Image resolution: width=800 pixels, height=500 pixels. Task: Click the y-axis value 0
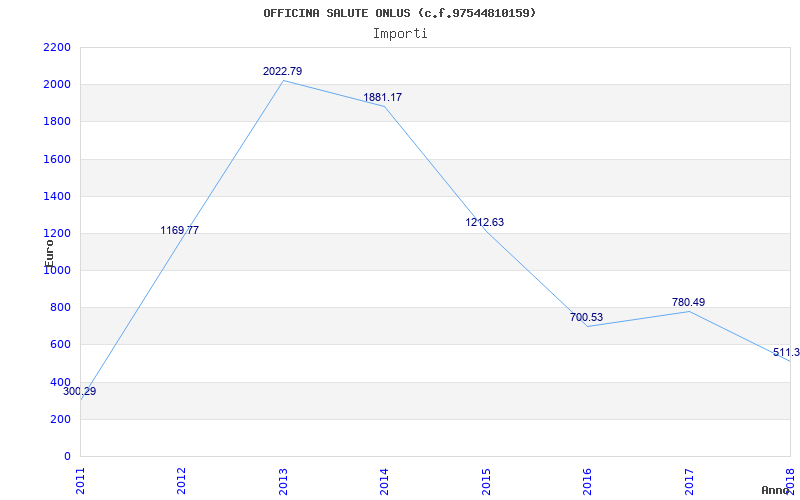click(x=67, y=457)
